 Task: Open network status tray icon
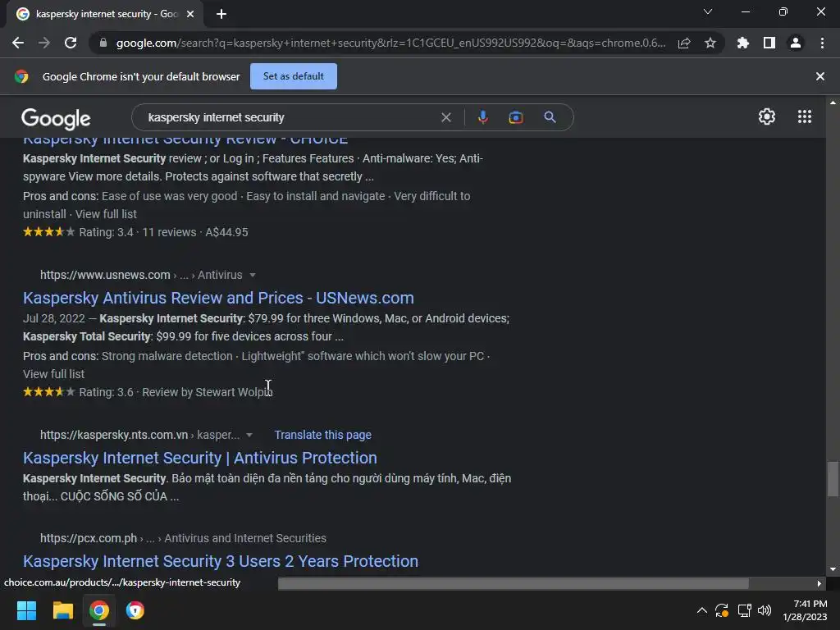click(x=744, y=610)
